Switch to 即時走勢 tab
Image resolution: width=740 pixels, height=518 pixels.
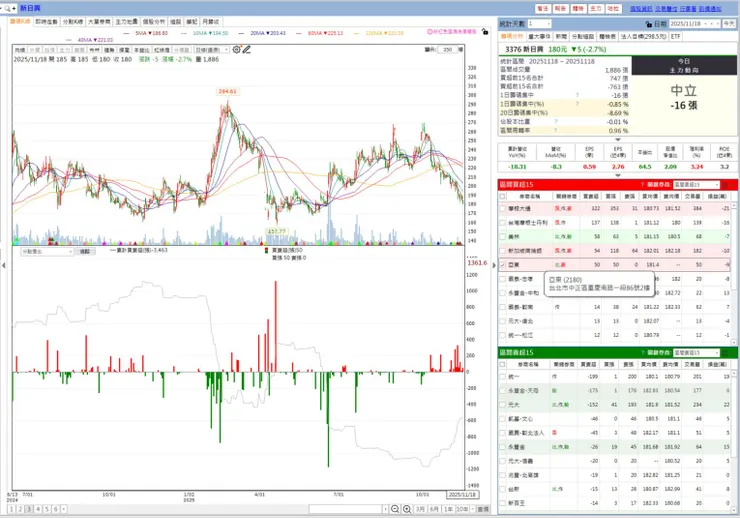tap(46, 22)
